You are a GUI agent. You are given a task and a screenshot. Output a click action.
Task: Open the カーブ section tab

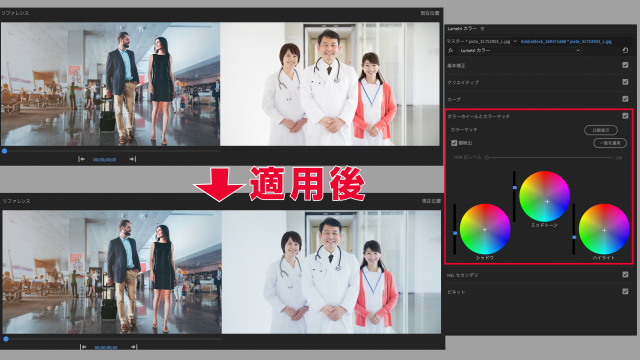(454, 100)
